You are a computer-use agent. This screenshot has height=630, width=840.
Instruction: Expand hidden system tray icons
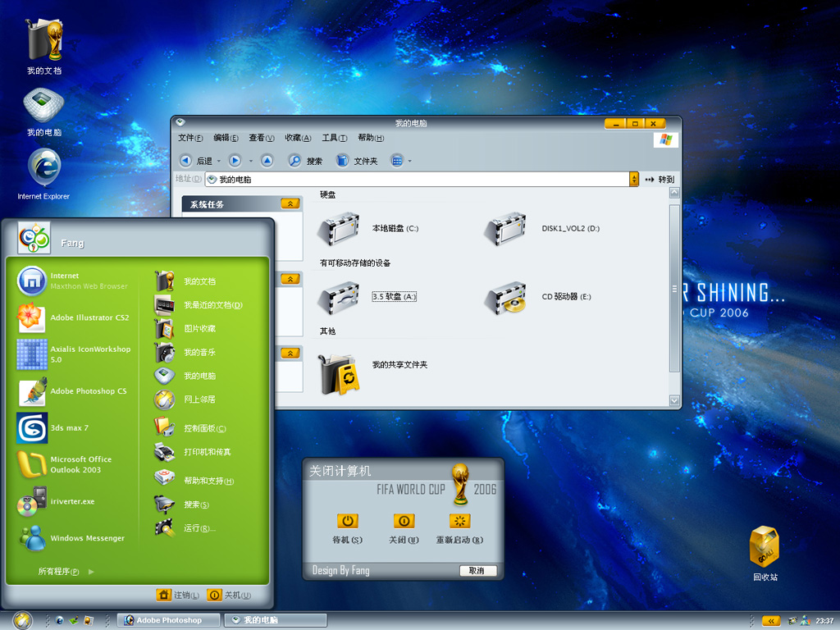pos(771,620)
